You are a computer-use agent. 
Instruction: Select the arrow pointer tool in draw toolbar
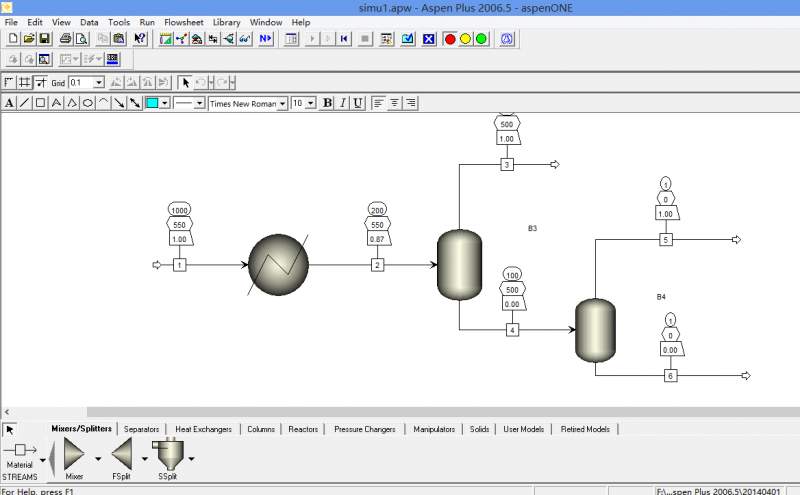point(185,82)
